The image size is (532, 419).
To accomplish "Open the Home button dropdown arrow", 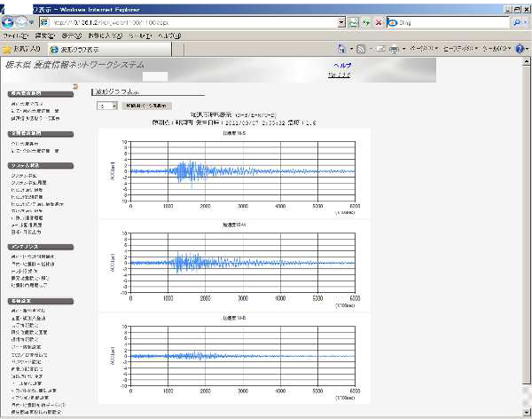I will click(351, 50).
